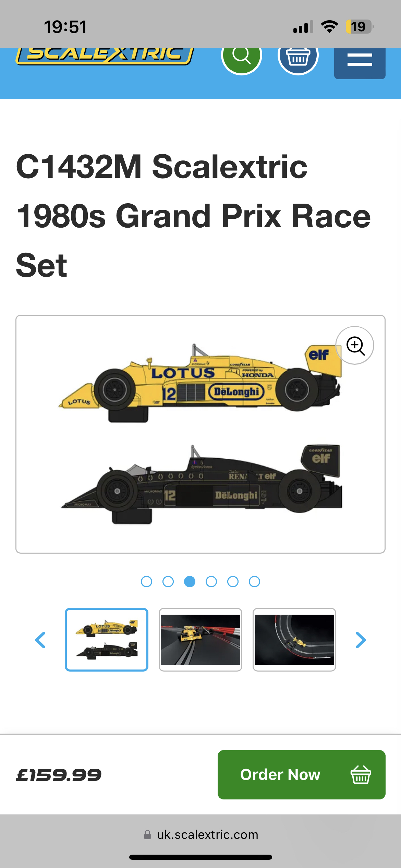This screenshot has height=868, width=401.
Task: Select the second carousel dot
Action: (x=168, y=582)
